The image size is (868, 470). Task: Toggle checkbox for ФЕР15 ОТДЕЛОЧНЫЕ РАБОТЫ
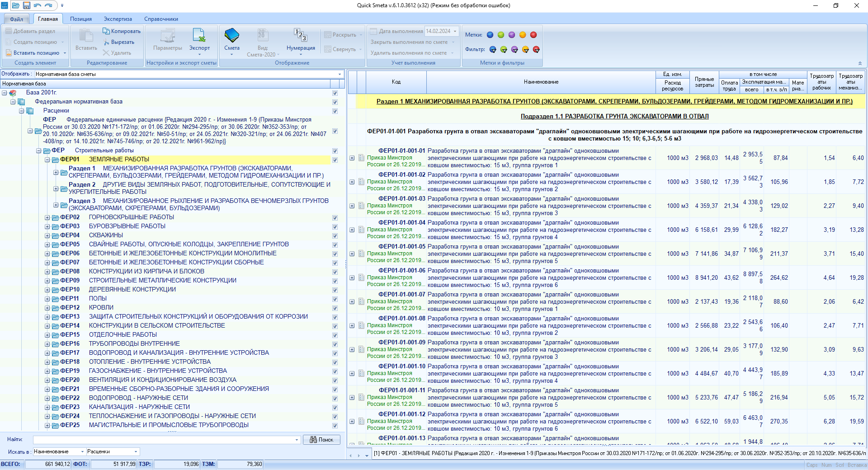coord(335,335)
